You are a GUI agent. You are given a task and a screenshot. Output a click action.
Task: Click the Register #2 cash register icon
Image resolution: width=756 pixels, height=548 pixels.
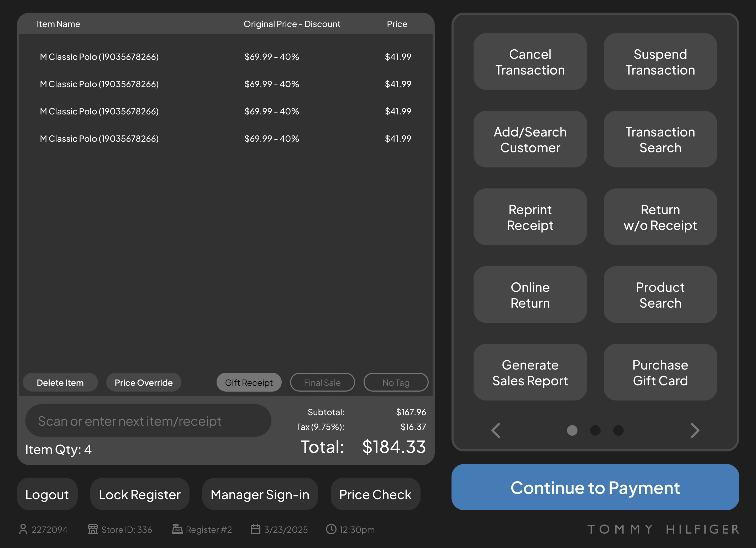(177, 529)
